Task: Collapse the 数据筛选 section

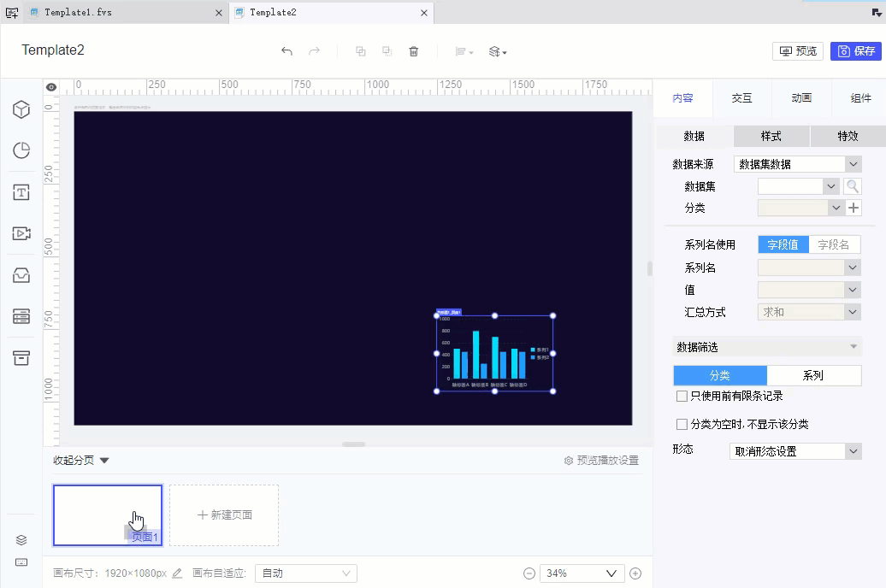Action: (767, 347)
